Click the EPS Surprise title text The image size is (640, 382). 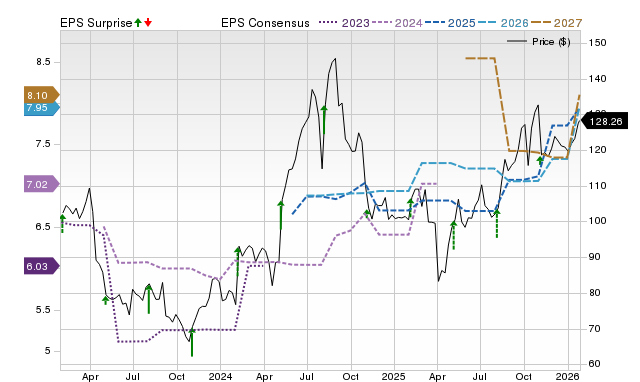click(96, 23)
